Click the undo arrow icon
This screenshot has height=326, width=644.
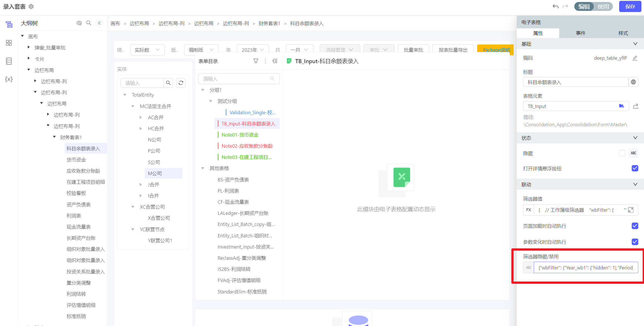pyautogui.click(x=555, y=6)
